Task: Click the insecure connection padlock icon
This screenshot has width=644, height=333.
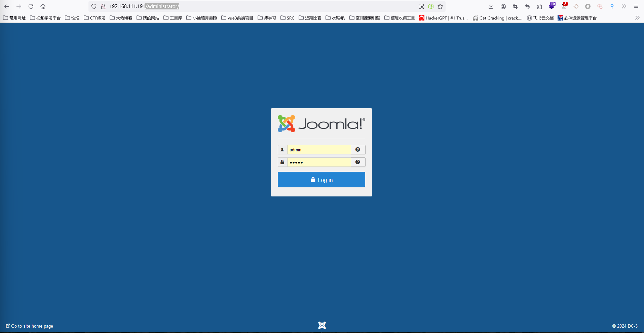Action: tap(103, 6)
